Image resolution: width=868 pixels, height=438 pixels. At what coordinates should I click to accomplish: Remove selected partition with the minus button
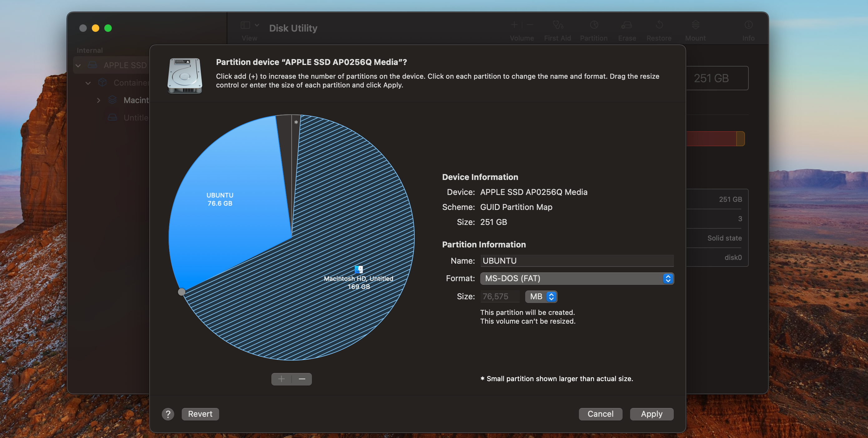pyautogui.click(x=302, y=379)
